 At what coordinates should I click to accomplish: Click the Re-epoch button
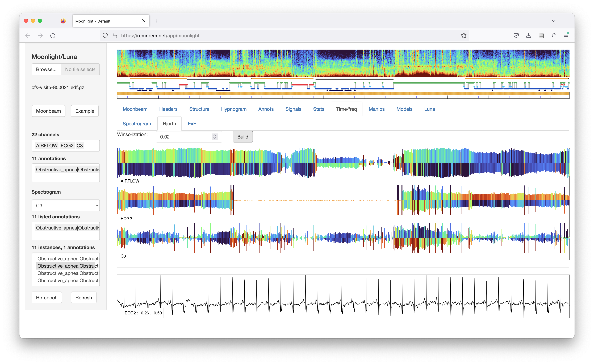(47, 298)
